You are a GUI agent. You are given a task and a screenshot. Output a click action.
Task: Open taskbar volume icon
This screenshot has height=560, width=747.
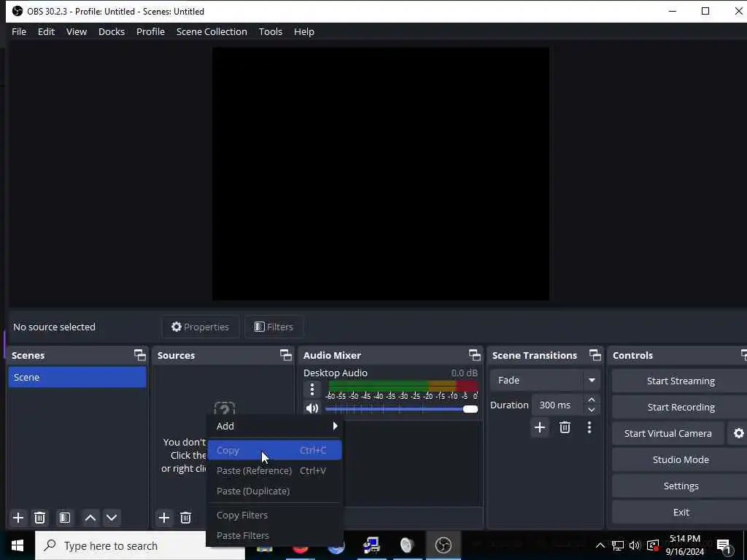(x=635, y=545)
